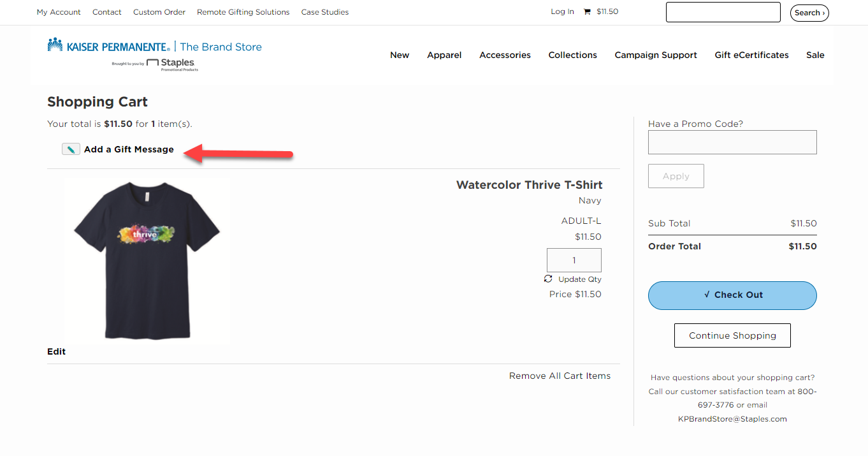This screenshot has width=868, height=456.
Task: Click the shopping cart icon in header
Action: pos(587,12)
